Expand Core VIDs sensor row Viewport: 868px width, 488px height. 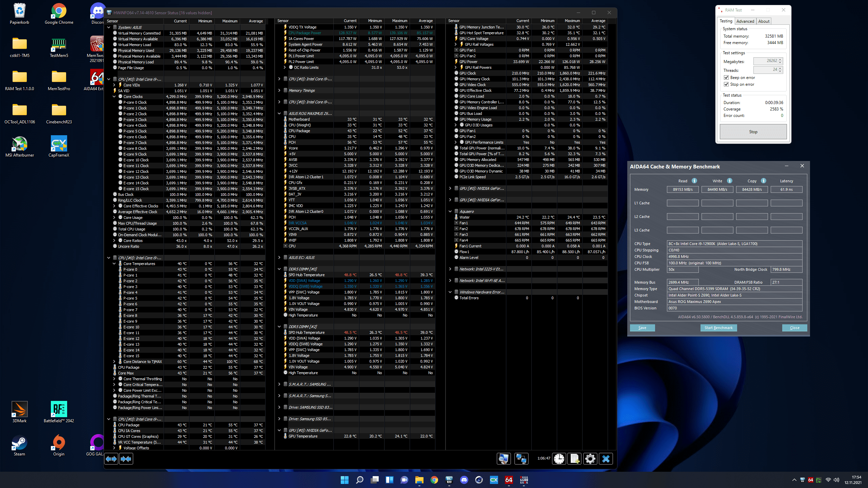coord(114,85)
